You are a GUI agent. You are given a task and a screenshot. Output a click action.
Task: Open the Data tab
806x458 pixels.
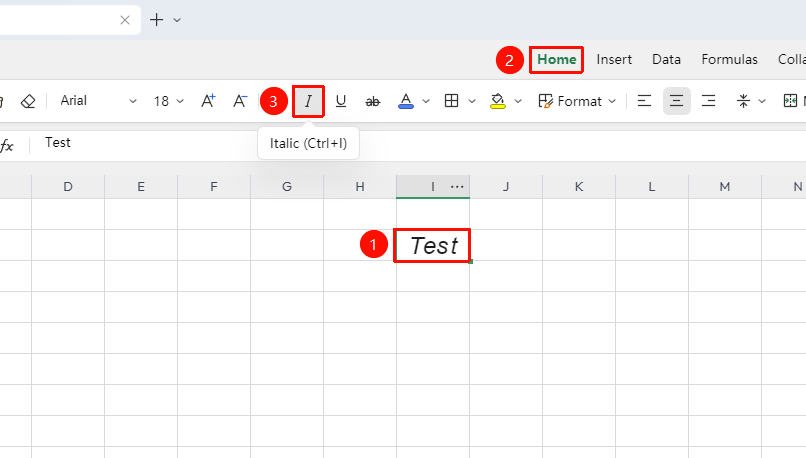pos(666,60)
